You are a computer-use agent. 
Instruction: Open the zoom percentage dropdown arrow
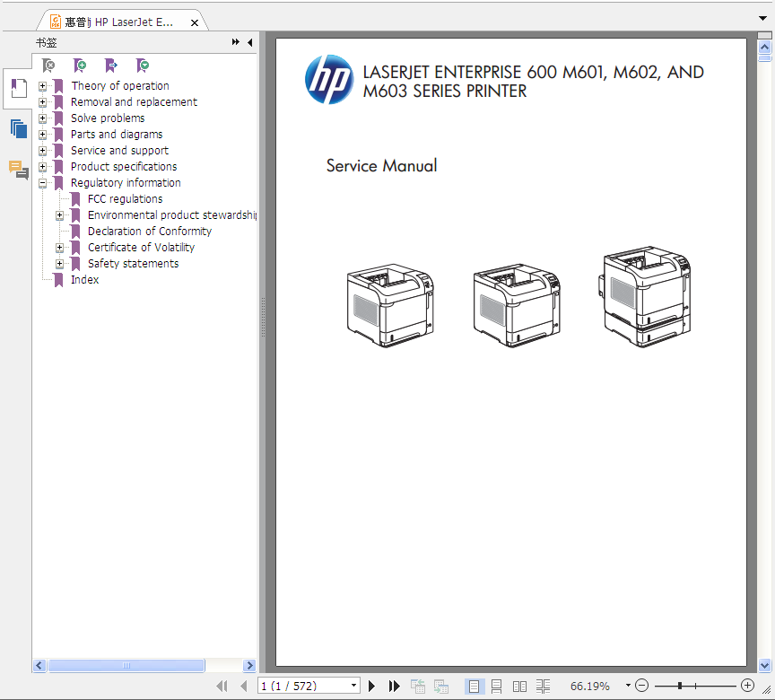(x=628, y=686)
